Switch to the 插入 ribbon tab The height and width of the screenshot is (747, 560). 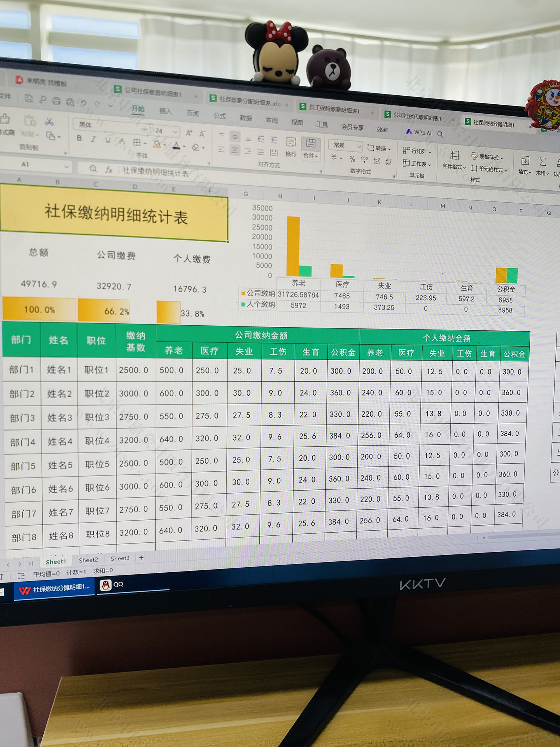pos(165,111)
